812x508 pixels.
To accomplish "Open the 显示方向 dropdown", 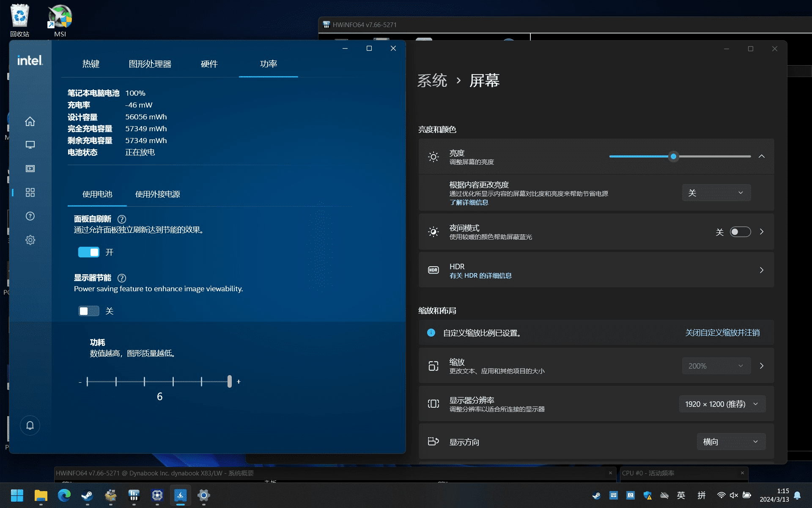I will click(x=730, y=442).
